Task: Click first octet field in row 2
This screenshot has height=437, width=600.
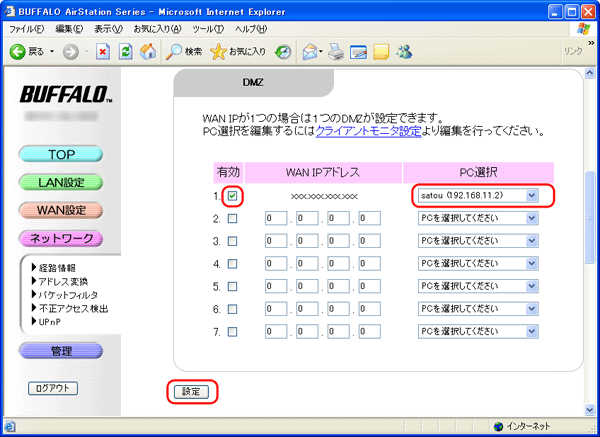Action: tap(276, 218)
